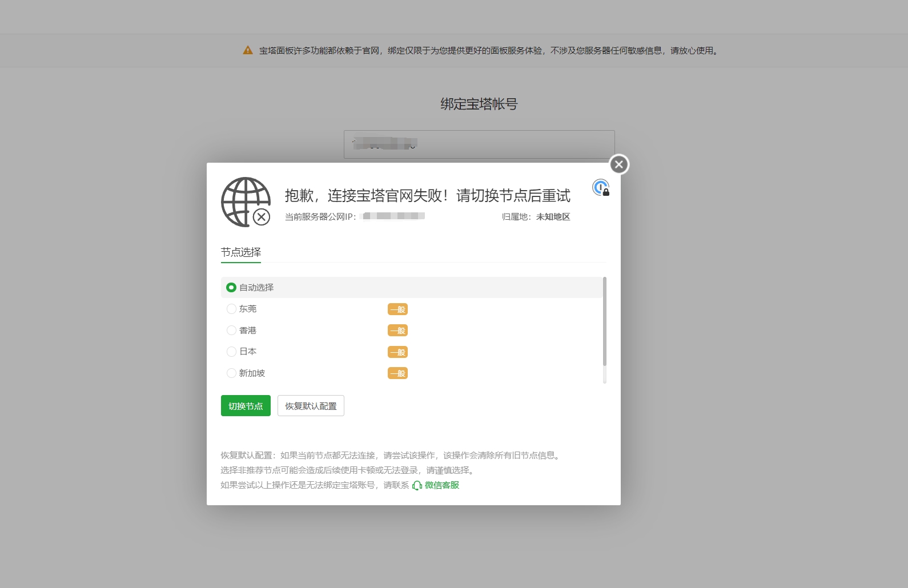Viewport: 908px width, 588px height.
Task: Click the 当前服务器公网IP label
Action: point(320,217)
